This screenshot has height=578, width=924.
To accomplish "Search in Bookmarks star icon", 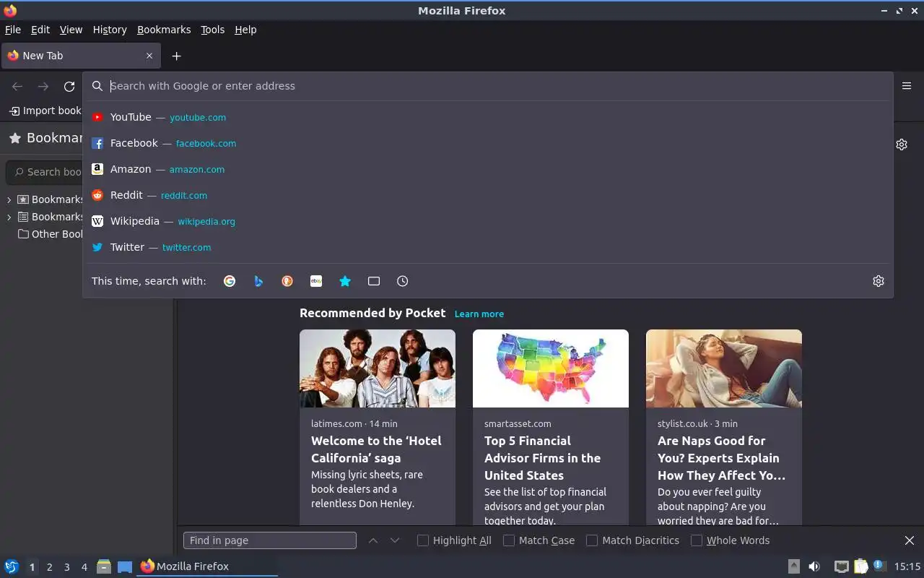I will (x=345, y=281).
